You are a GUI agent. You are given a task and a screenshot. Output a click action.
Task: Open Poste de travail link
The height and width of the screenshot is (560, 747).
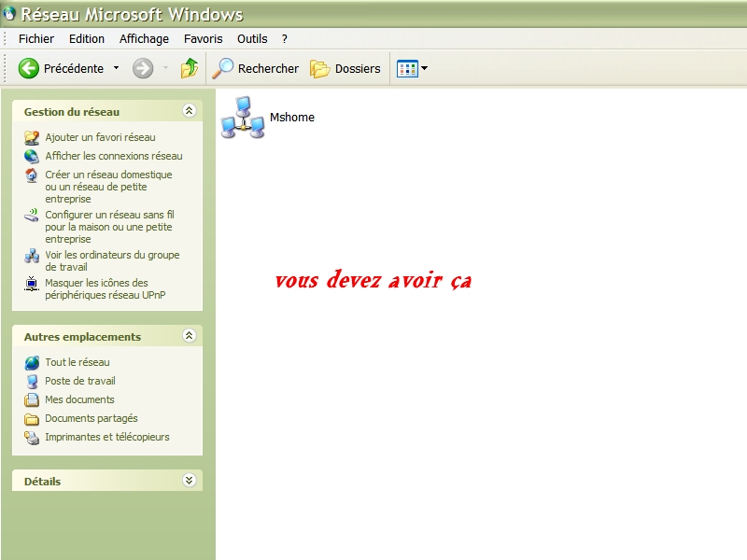[x=80, y=381]
